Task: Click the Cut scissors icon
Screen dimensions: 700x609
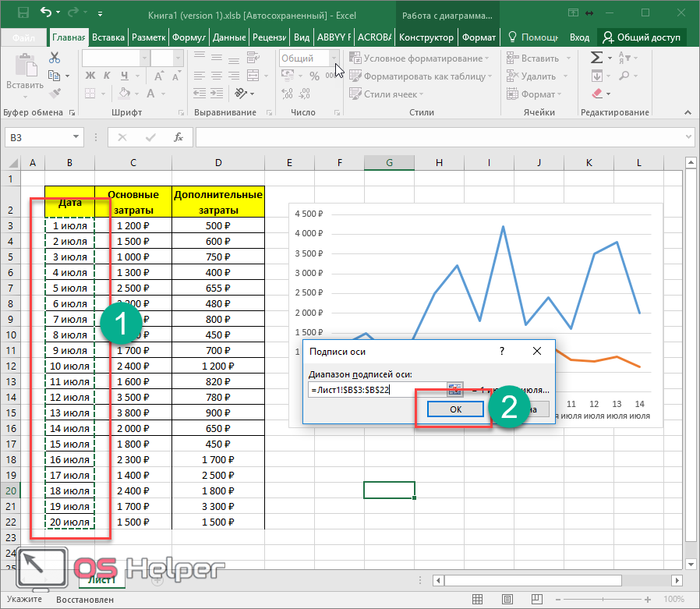Action: click(55, 58)
